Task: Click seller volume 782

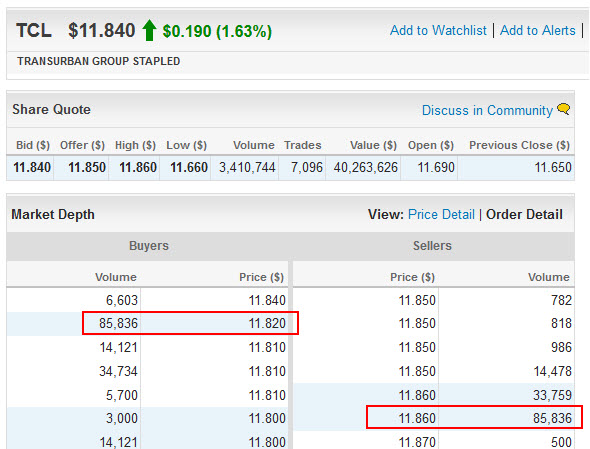Action: click(562, 300)
